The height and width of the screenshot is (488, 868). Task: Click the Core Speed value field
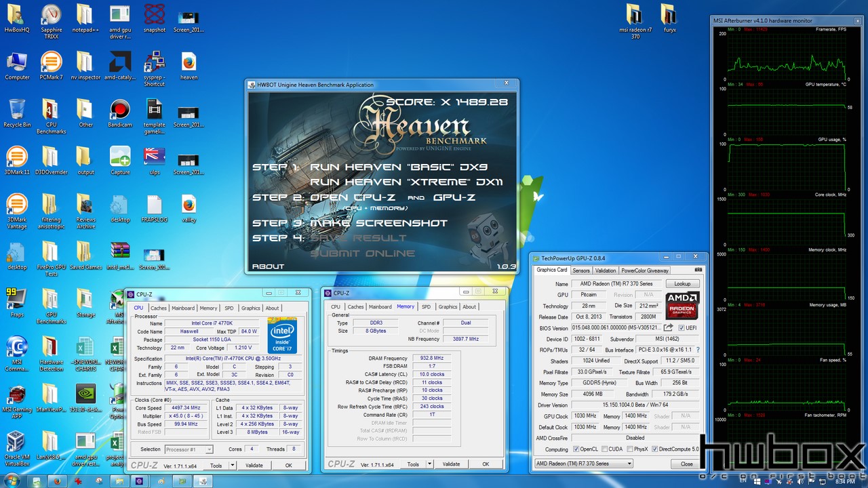tap(186, 408)
